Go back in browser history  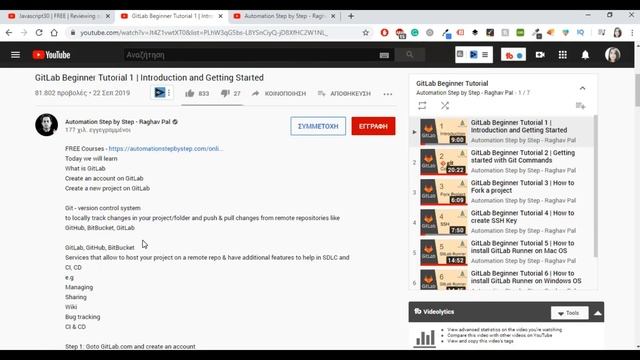pos(9,33)
